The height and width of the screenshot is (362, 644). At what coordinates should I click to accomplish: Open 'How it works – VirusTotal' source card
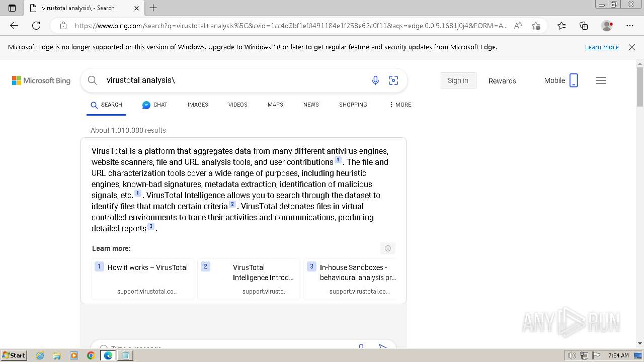pos(143,279)
